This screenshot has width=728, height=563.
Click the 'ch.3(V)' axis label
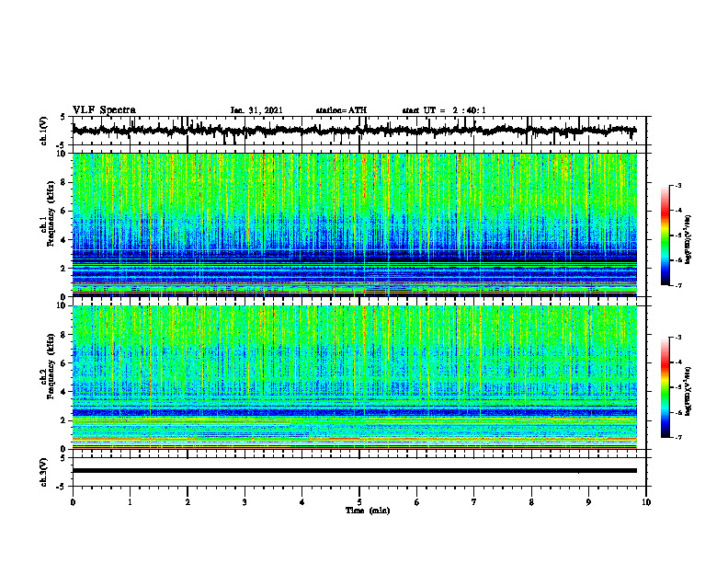point(44,472)
